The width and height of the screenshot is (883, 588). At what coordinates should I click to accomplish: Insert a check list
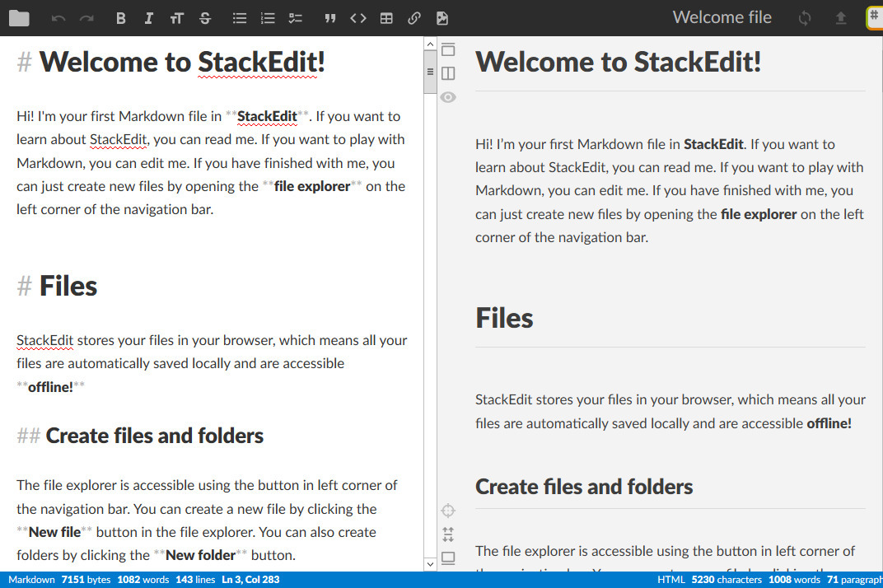coord(296,19)
